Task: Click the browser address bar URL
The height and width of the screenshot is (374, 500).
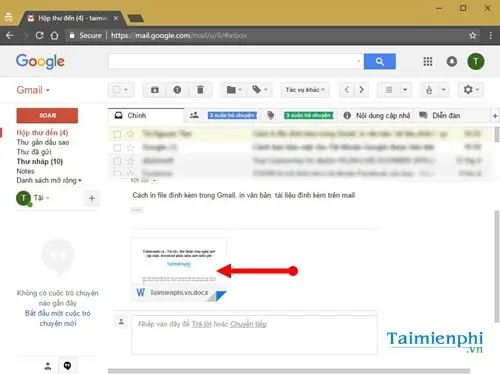Action: click(x=179, y=35)
